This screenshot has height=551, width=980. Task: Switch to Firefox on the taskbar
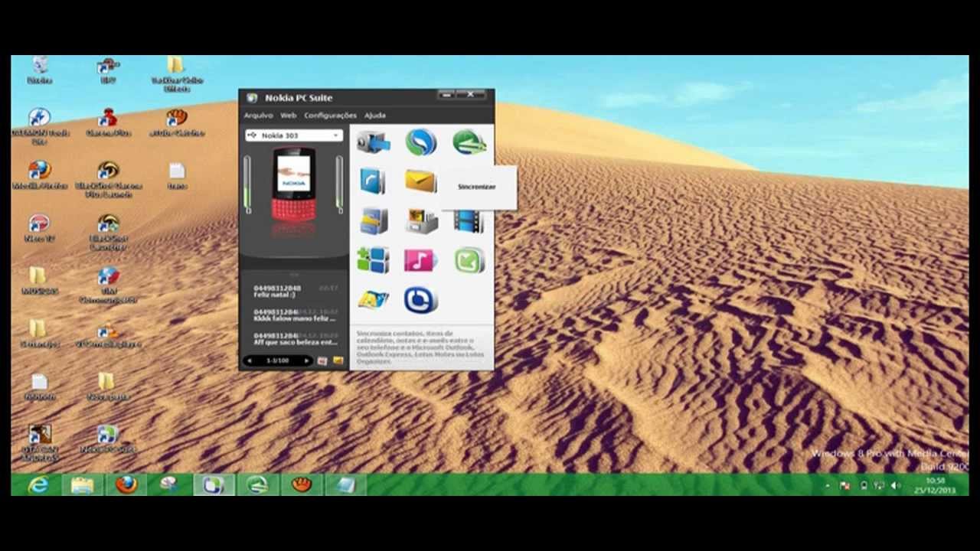(x=126, y=484)
